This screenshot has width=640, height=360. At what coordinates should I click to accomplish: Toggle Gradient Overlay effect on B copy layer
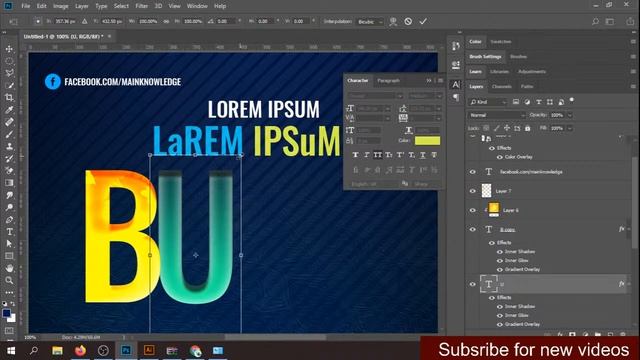point(500,270)
